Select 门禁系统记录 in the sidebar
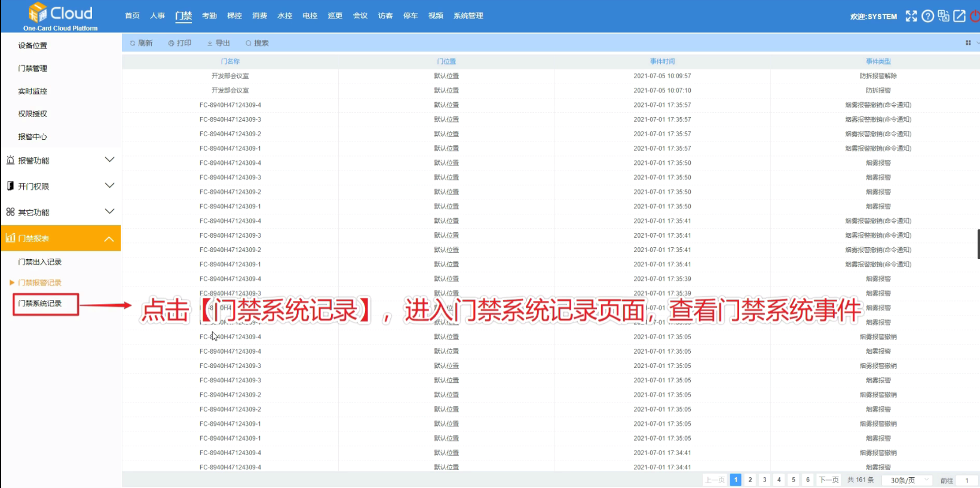Image resolution: width=980 pixels, height=488 pixels. click(40, 303)
